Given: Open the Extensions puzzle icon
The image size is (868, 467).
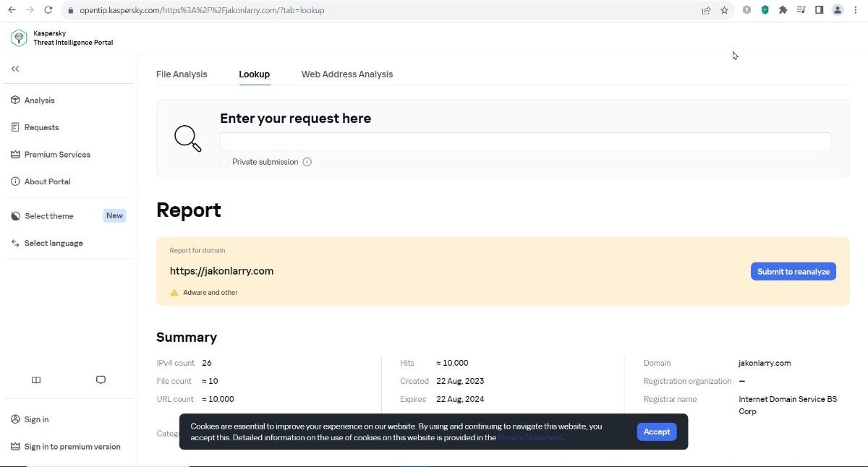Looking at the screenshot, I should click(x=783, y=10).
